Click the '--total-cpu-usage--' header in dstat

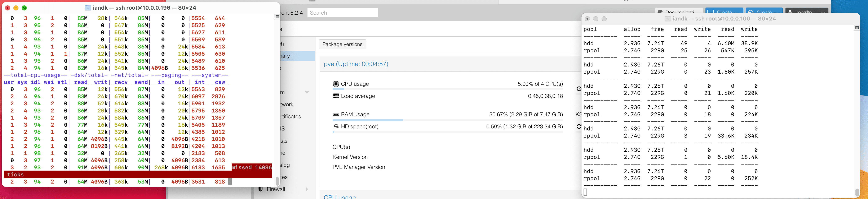point(35,75)
